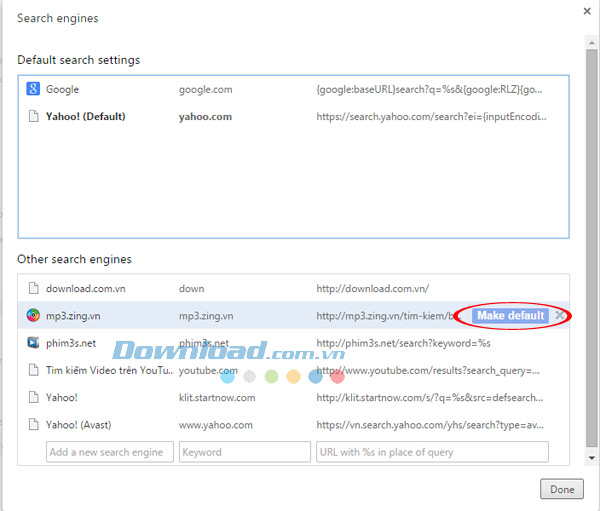The width and height of the screenshot is (600, 511).
Task: Select the Yahoo! (Avast) engine name
Action: tap(78, 424)
